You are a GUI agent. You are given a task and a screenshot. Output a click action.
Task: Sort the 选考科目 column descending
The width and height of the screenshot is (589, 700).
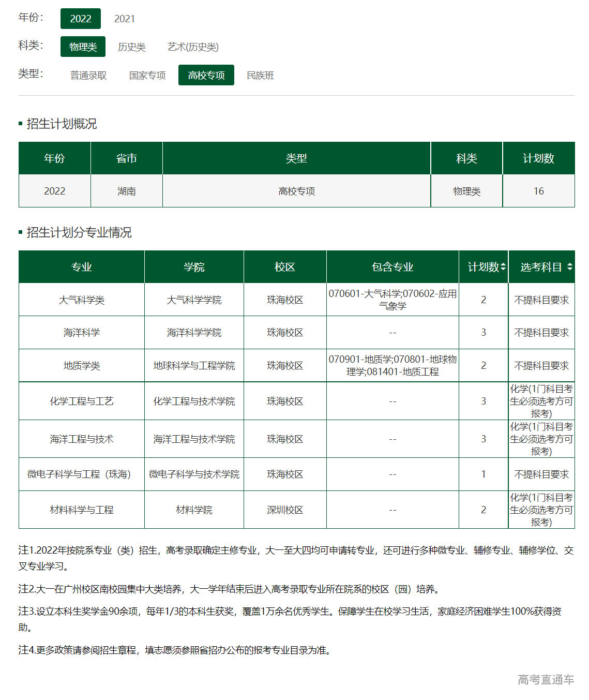pyautogui.click(x=570, y=270)
